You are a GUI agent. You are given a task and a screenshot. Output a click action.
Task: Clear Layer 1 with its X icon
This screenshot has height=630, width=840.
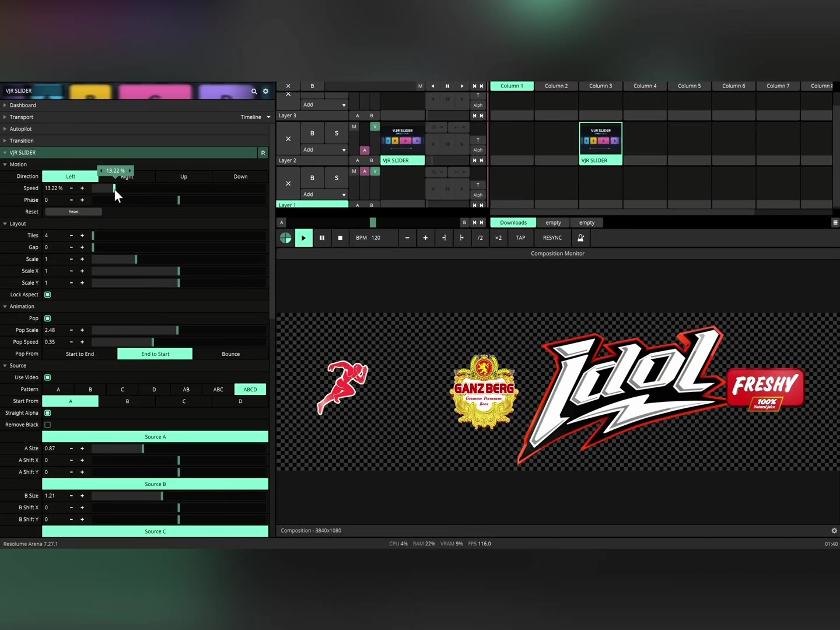click(288, 183)
